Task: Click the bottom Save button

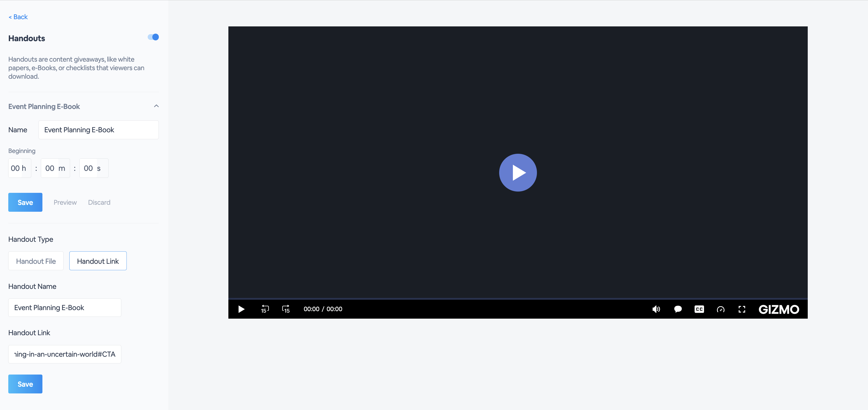Action: click(x=25, y=384)
